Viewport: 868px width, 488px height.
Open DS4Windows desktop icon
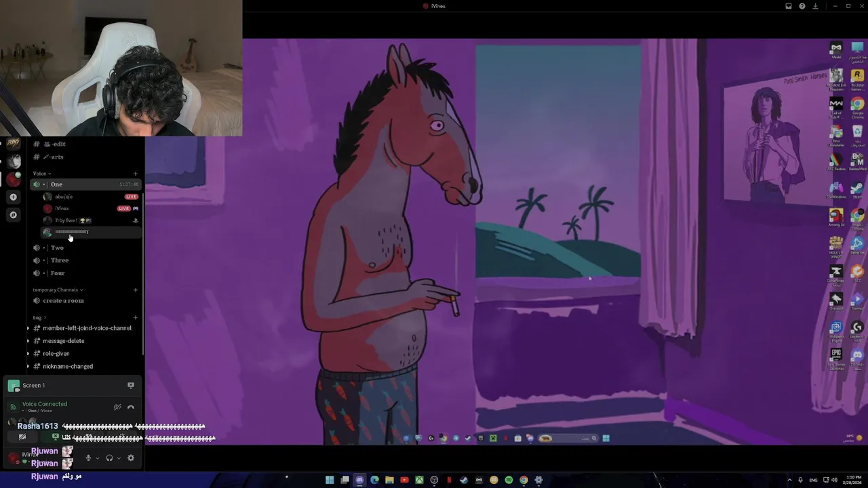click(836, 190)
